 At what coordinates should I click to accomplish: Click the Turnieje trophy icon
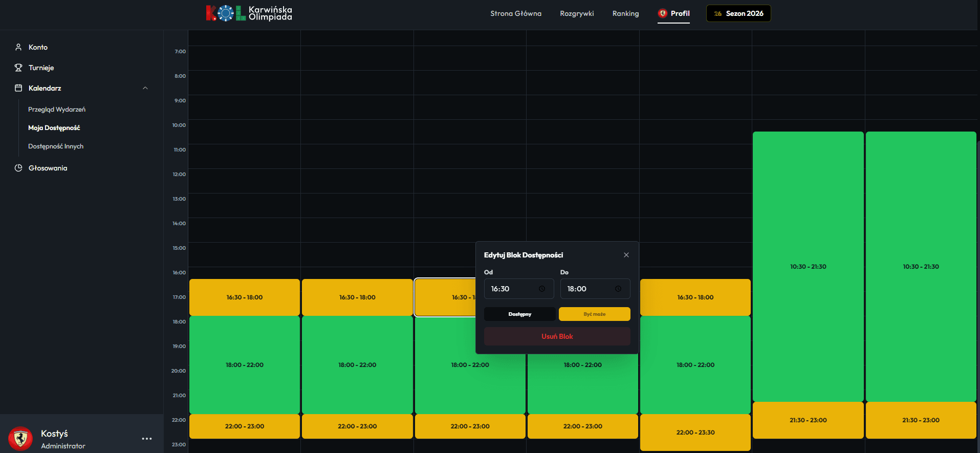(18, 68)
